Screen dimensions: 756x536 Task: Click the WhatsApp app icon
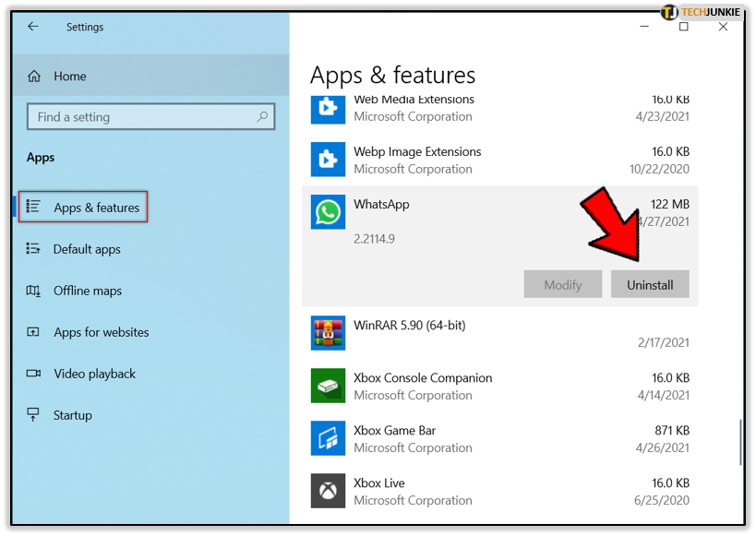tap(328, 212)
